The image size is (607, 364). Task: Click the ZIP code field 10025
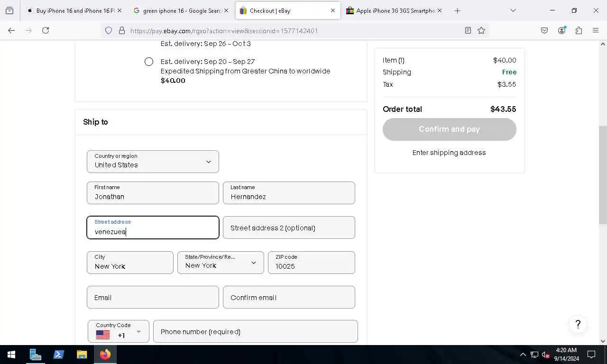312,263
